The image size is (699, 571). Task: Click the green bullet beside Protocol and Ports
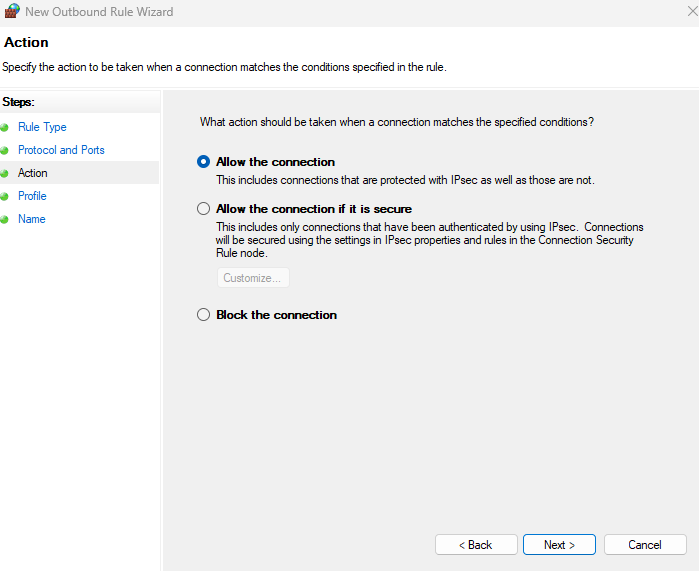[x=5, y=150]
